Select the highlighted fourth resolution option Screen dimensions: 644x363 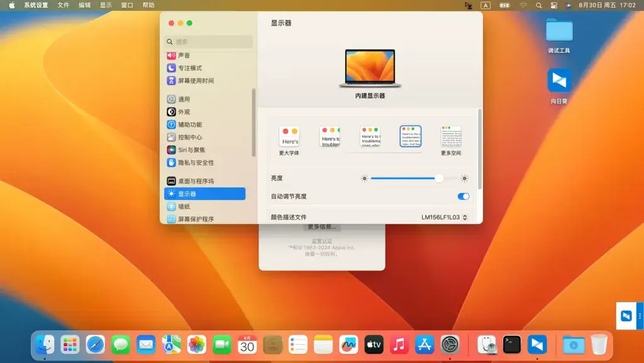pos(411,137)
